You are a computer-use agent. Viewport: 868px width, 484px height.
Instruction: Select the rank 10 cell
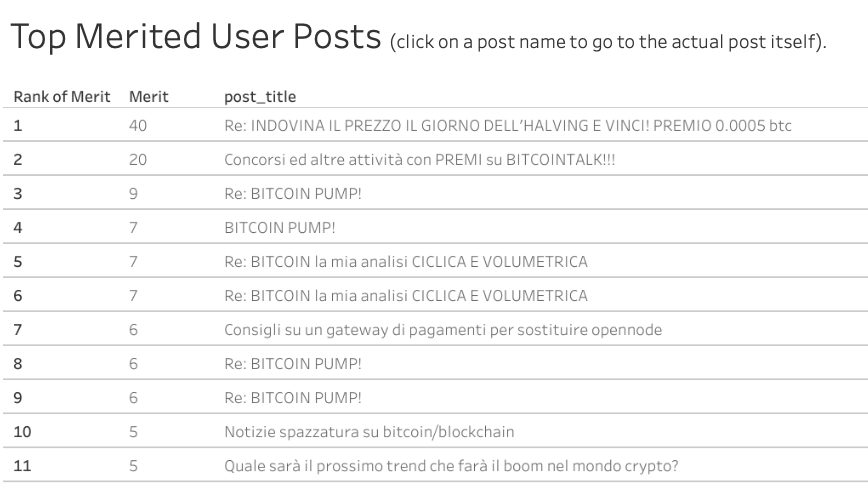22,432
